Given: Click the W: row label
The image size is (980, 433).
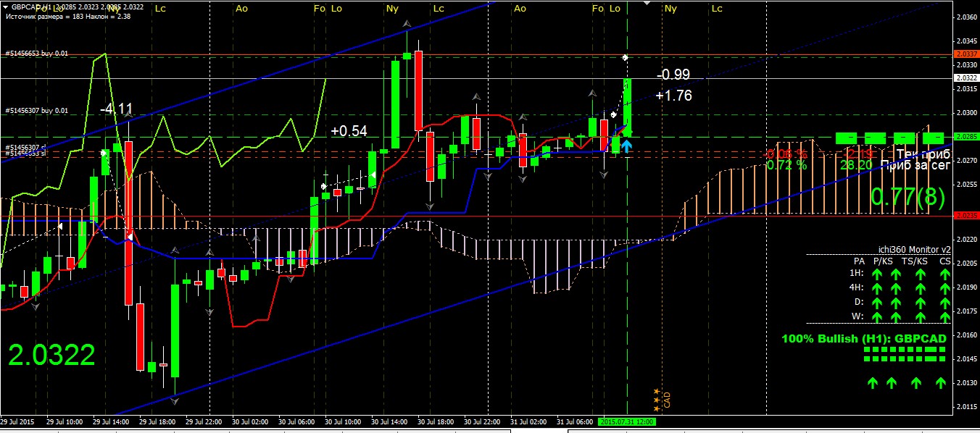Looking at the screenshot, I should click(858, 316).
